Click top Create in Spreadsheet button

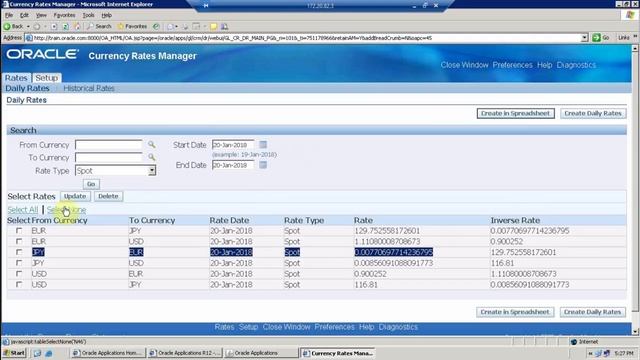(516, 113)
